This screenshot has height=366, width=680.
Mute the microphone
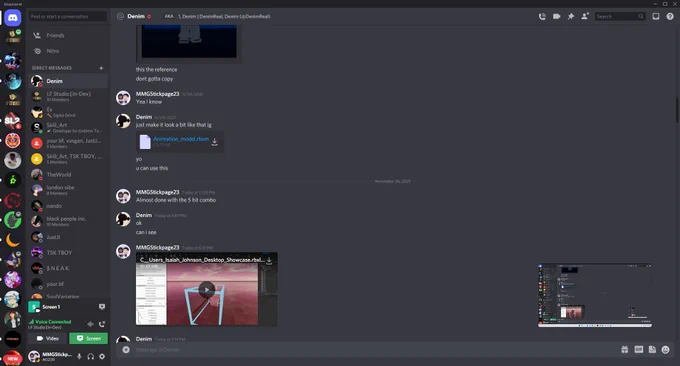(79, 356)
